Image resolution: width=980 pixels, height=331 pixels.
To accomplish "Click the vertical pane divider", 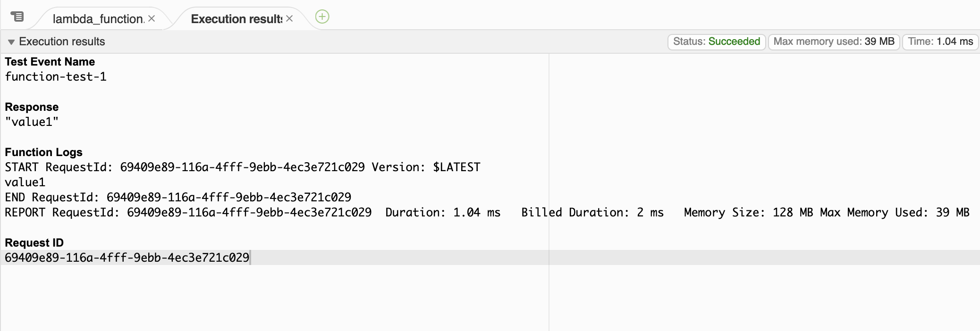I will tap(549, 189).
